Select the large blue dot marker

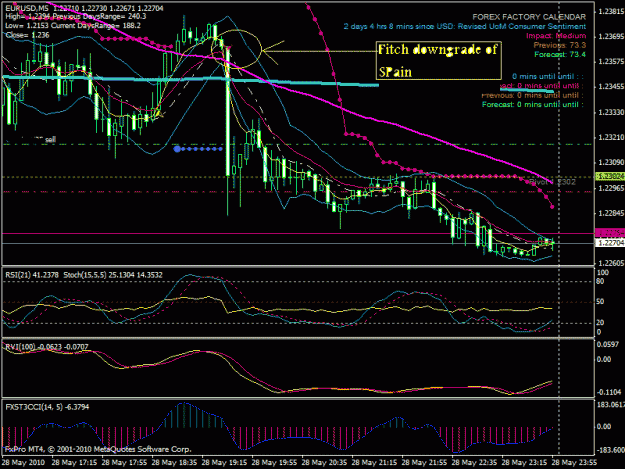tap(177, 149)
